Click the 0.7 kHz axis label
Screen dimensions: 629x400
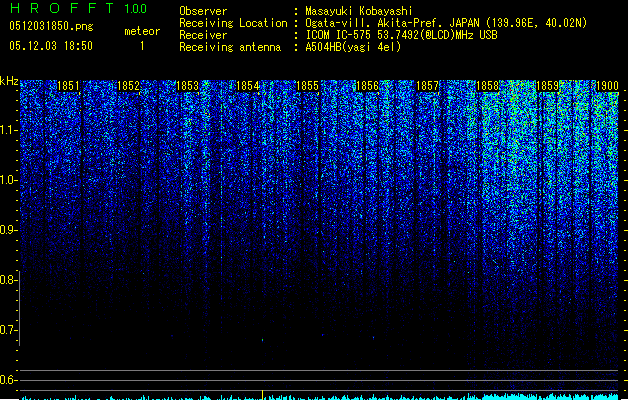pyautogui.click(x=8, y=330)
